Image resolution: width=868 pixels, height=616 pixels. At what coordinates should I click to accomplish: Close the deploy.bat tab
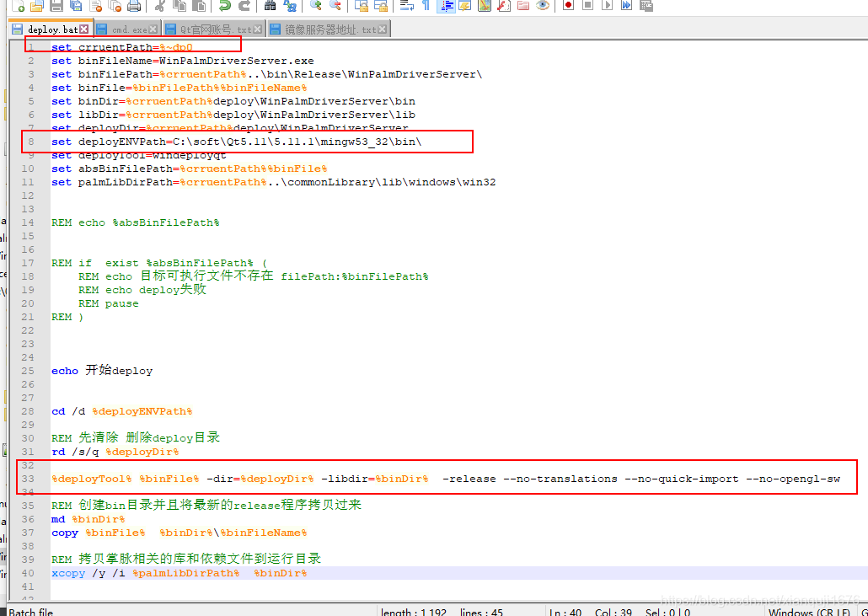[x=84, y=29]
